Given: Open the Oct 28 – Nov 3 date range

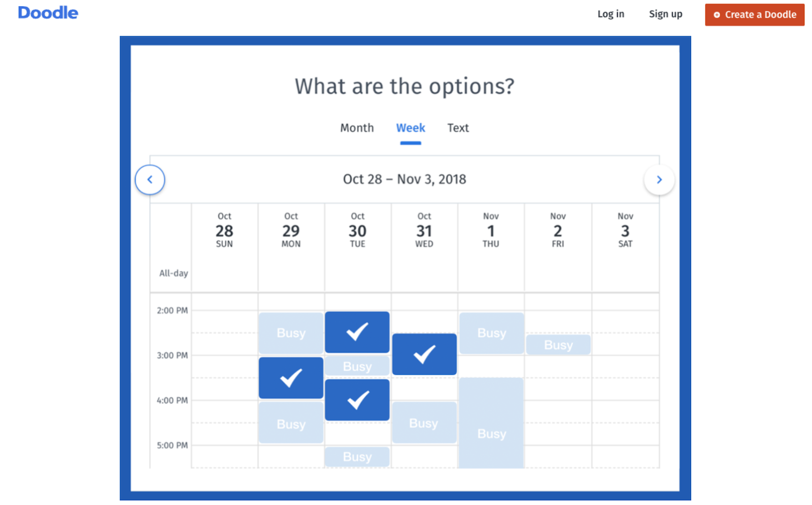Looking at the screenshot, I should coord(404,179).
